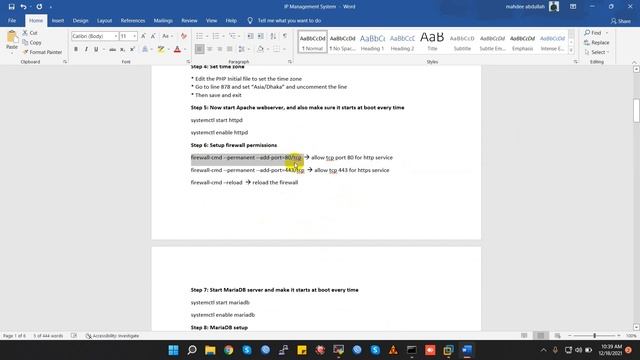
Task: Decrease font size with shrink font icon
Action: tap(153, 36)
